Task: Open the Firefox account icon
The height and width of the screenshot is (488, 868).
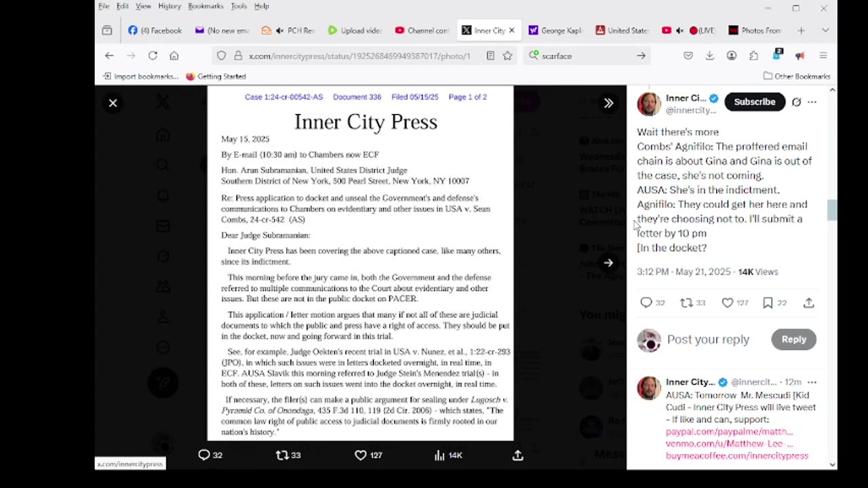Action: click(x=732, y=56)
